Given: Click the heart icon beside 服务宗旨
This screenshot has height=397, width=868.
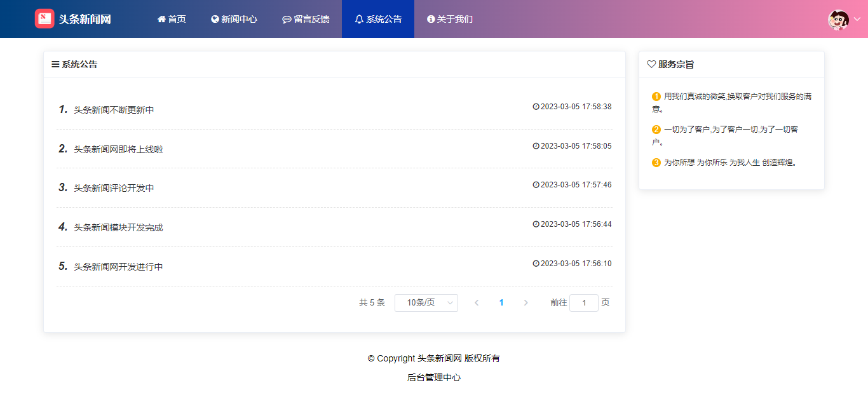Looking at the screenshot, I should pyautogui.click(x=651, y=64).
